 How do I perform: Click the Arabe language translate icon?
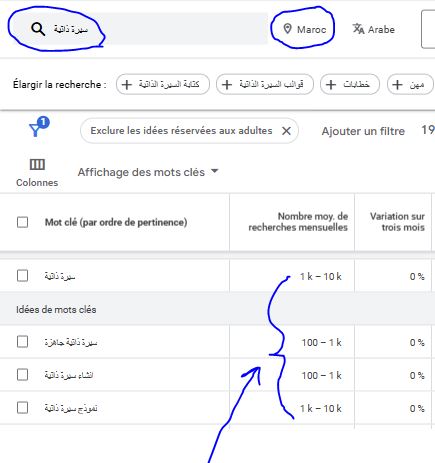pyautogui.click(x=358, y=29)
